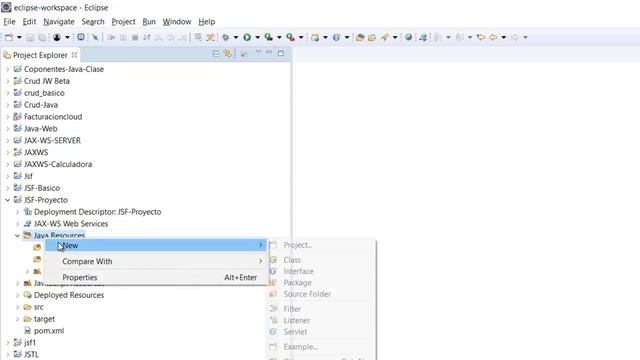Open the web browser globe icon
640x360 pixels.
pos(408,37)
